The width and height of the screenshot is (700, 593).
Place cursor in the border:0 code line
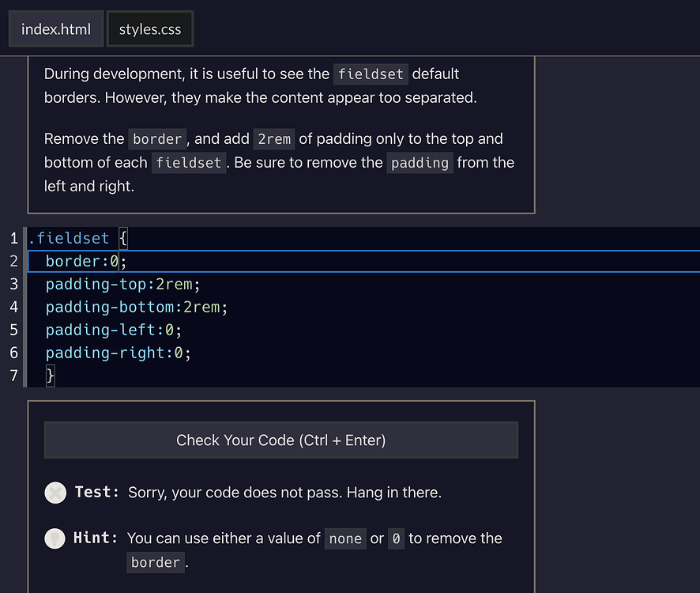[x=85, y=261]
